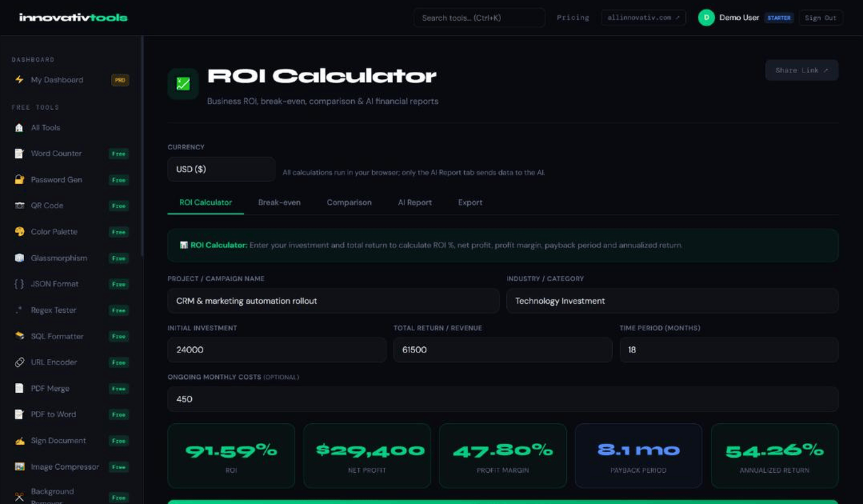Click the Share Link button
This screenshot has width=863, height=504.
pos(802,70)
